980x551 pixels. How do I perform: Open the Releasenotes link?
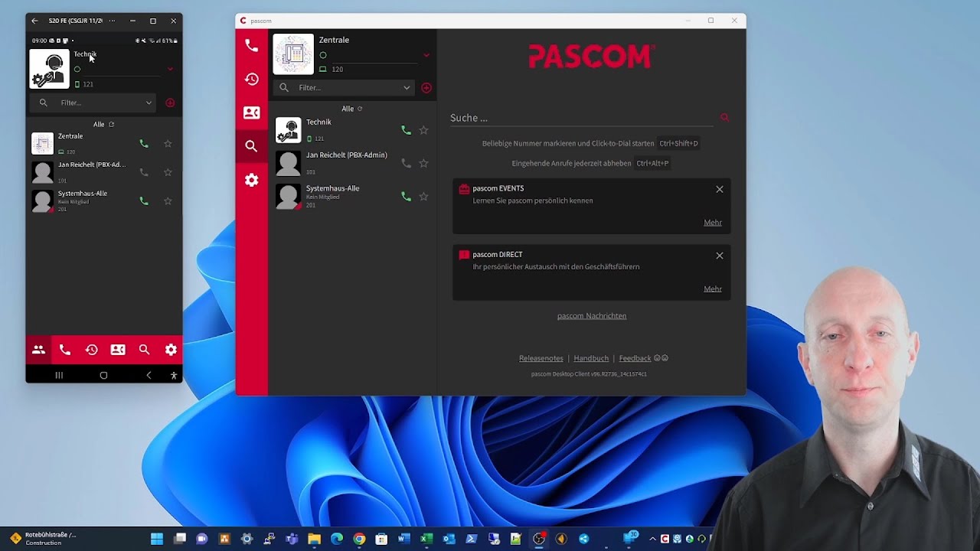(x=541, y=358)
